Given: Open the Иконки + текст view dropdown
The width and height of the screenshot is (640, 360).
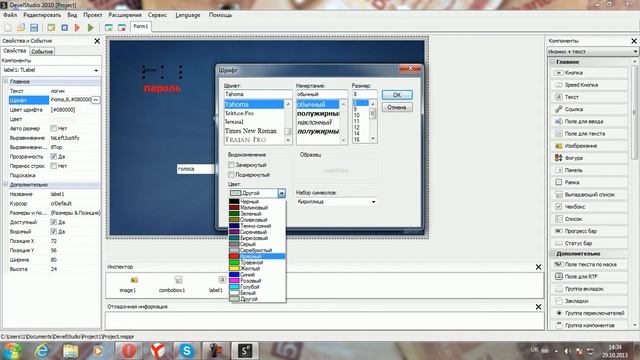Looking at the screenshot, I should tap(593, 51).
